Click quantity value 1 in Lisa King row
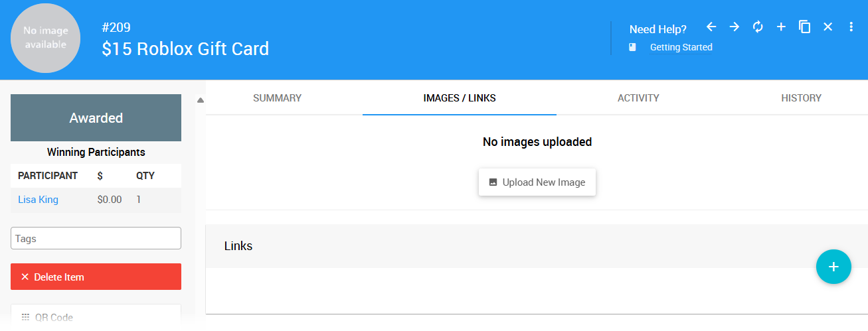This screenshot has width=868, height=331. tap(139, 200)
